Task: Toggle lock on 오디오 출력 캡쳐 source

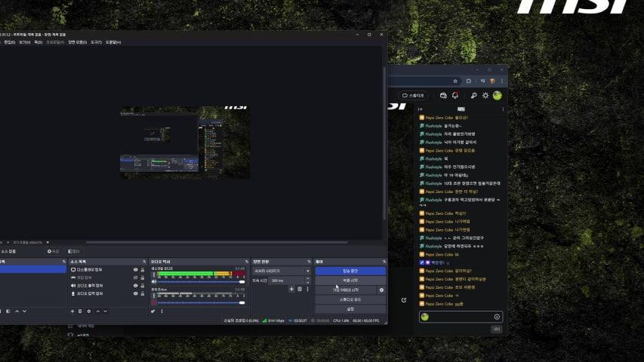Action: (x=143, y=285)
